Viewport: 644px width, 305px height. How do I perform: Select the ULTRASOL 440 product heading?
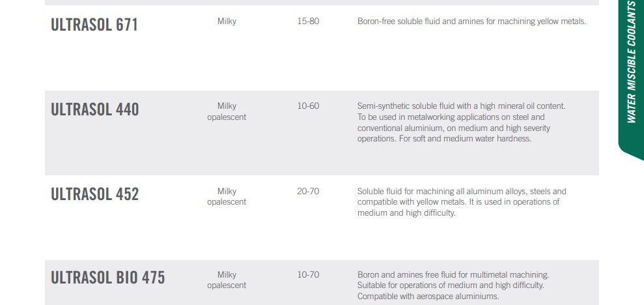coord(95,109)
